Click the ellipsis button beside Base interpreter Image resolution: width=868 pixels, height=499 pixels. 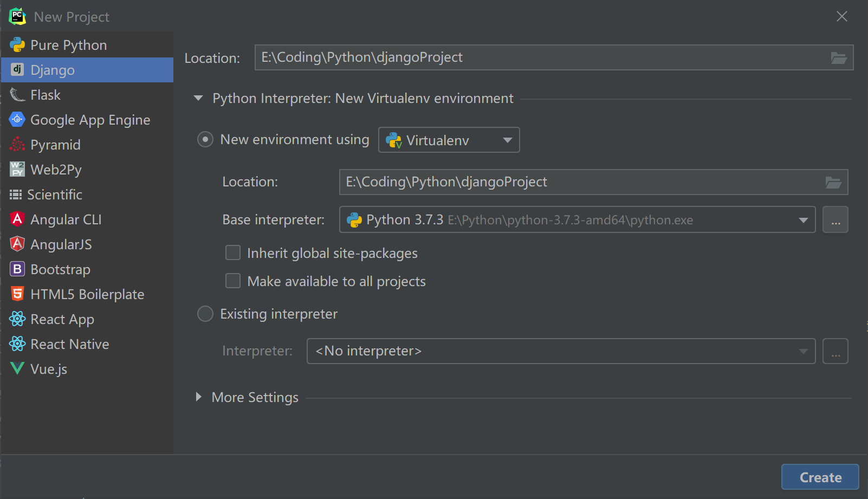[x=835, y=219]
